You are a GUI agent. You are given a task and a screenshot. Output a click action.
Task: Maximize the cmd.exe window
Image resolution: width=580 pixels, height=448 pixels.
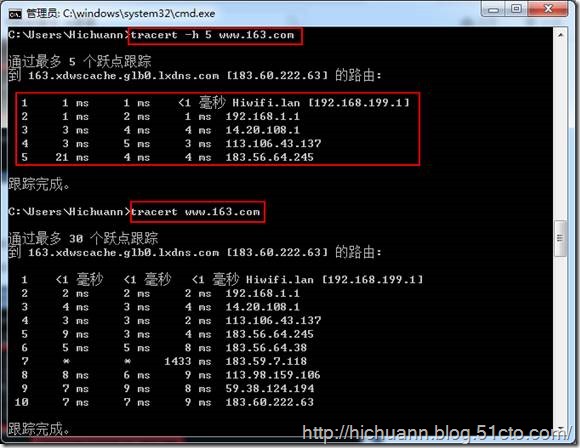pos(517,9)
